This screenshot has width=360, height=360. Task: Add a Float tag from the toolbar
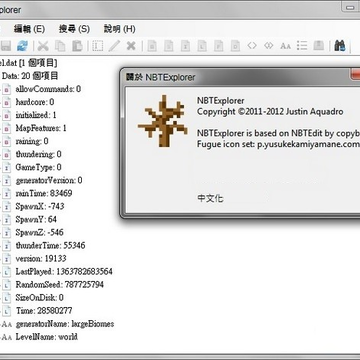pos(219,46)
